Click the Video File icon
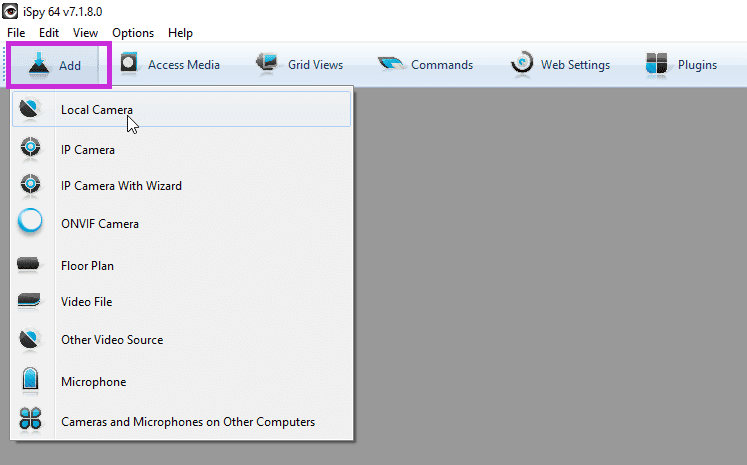The image size is (747, 465). (x=29, y=301)
